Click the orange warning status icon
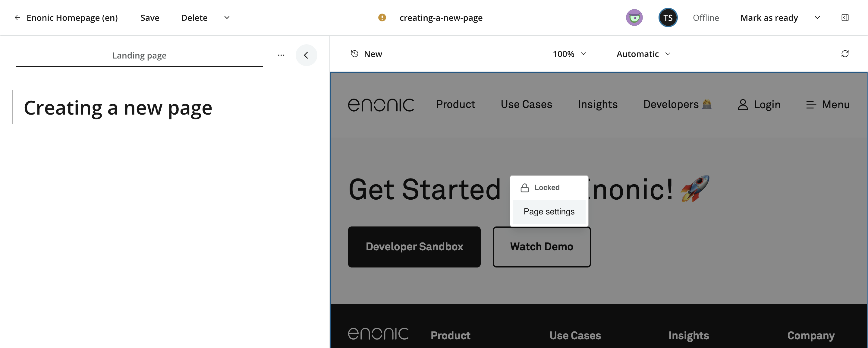 click(382, 17)
